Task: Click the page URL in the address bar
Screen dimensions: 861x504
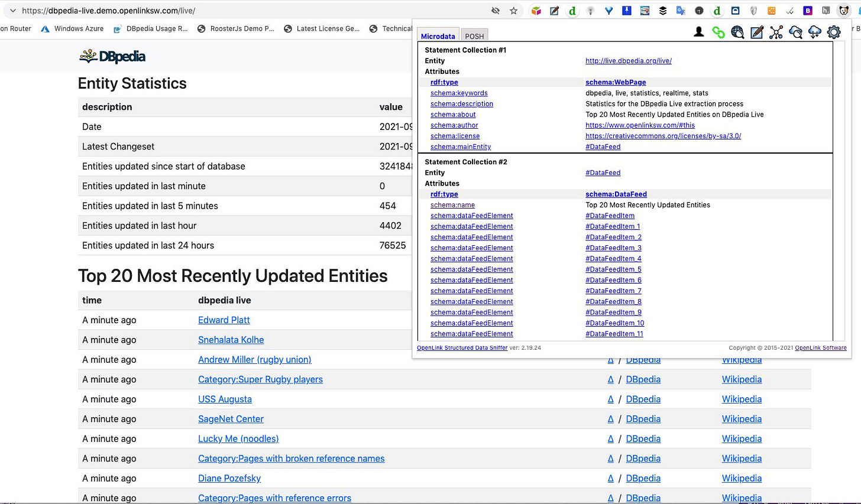Action: (109, 11)
